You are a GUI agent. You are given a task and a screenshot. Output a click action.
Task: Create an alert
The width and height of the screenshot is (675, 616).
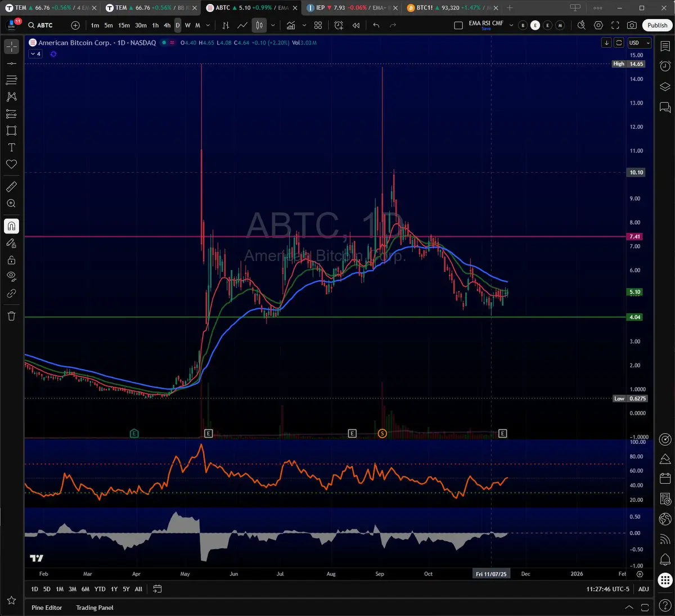[x=339, y=25]
